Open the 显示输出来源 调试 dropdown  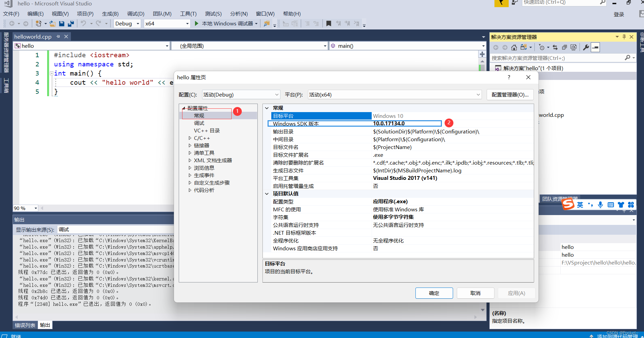(x=115, y=229)
